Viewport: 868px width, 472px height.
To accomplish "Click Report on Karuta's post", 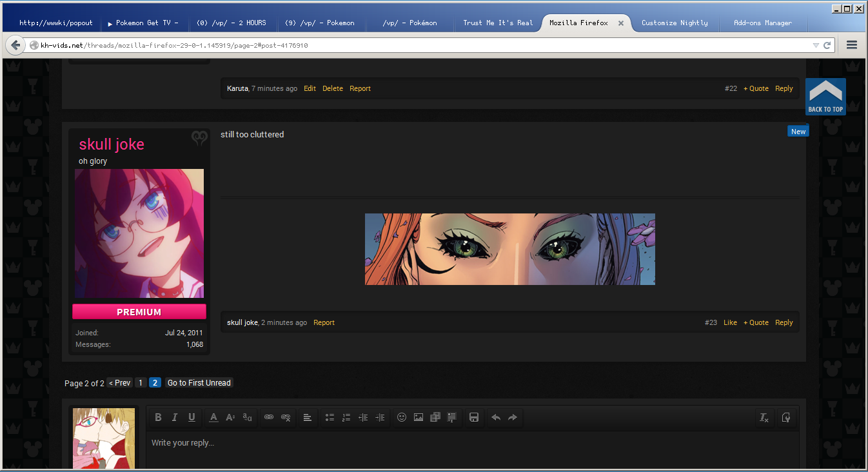I will (360, 88).
